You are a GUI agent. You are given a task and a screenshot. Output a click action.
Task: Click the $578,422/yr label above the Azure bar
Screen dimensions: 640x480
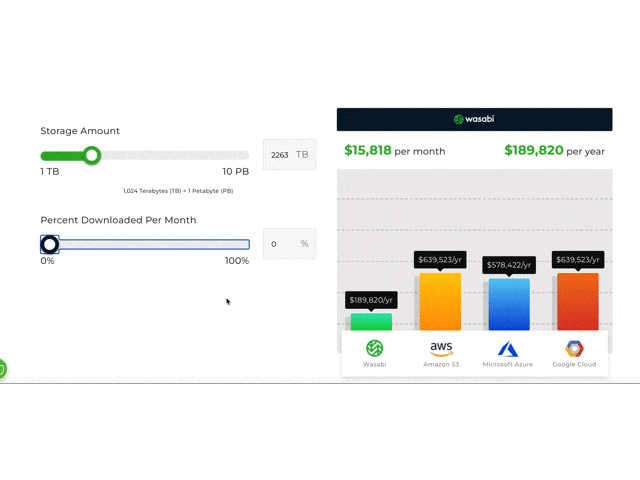[509, 265]
